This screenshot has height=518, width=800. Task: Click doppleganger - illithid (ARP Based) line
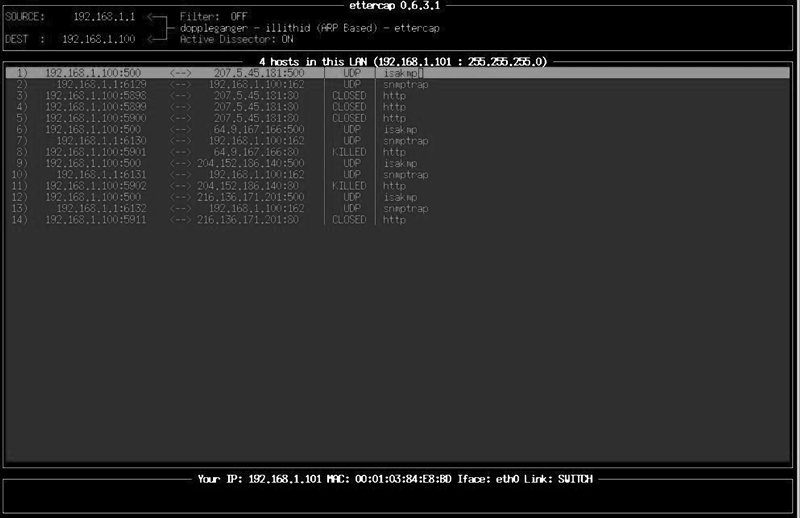[310, 28]
